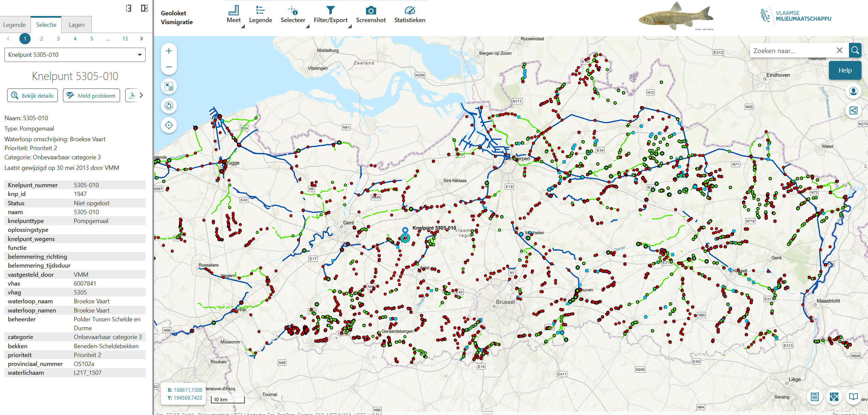This screenshot has width=868, height=415.
Task: Click the share icon on the map
Action: (x=853, y=111)
